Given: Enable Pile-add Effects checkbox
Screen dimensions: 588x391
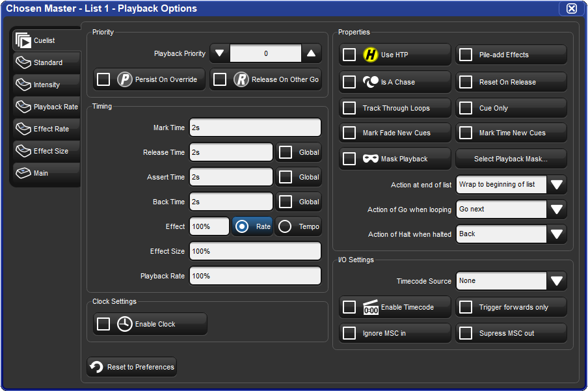Looking at the screenshot, I should pyautogui.click(x=465, y=55).
